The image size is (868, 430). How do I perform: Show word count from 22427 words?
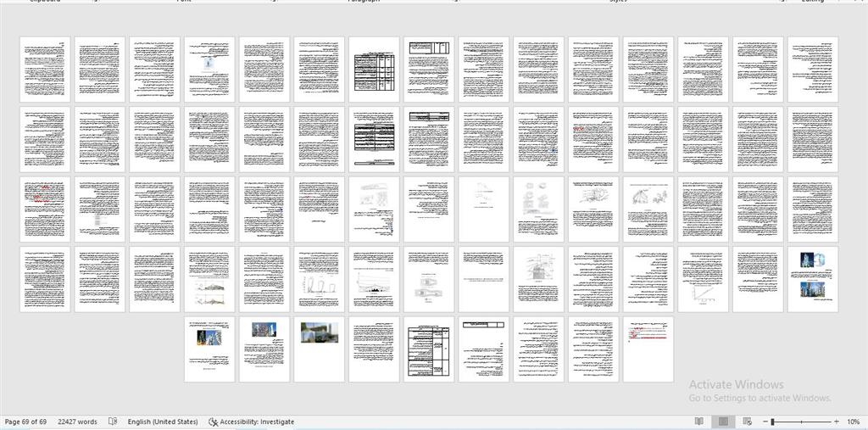tap(77, 422)
